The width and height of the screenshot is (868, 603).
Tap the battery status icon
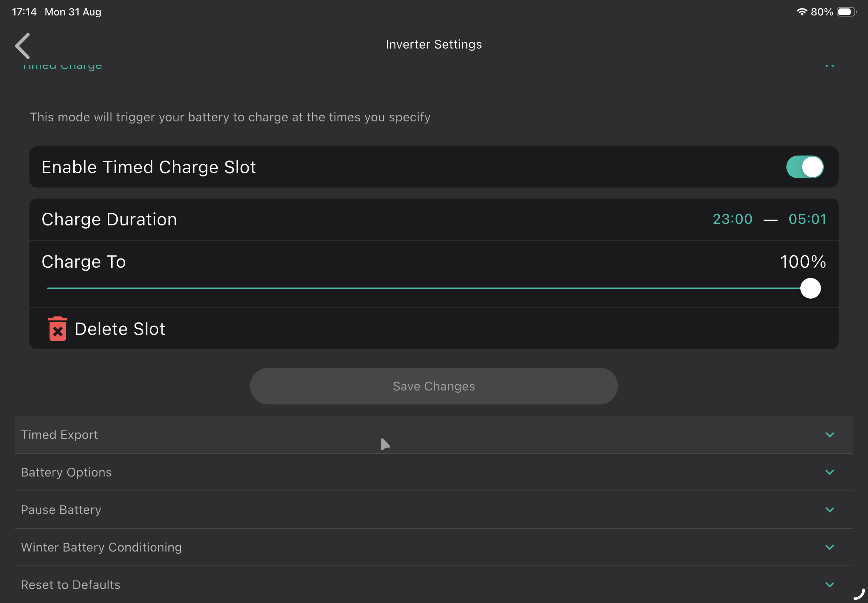846,12
